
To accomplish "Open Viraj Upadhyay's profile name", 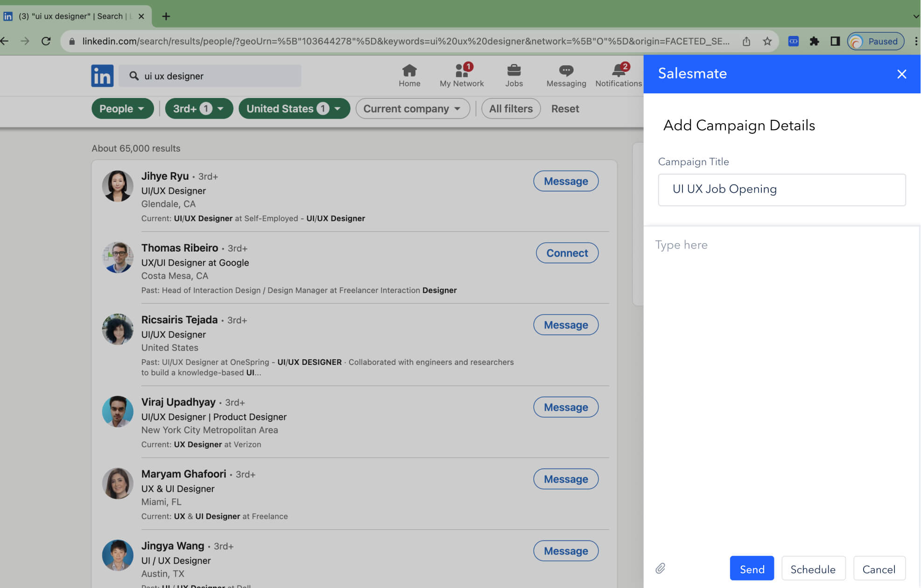I will pos(178,402).
